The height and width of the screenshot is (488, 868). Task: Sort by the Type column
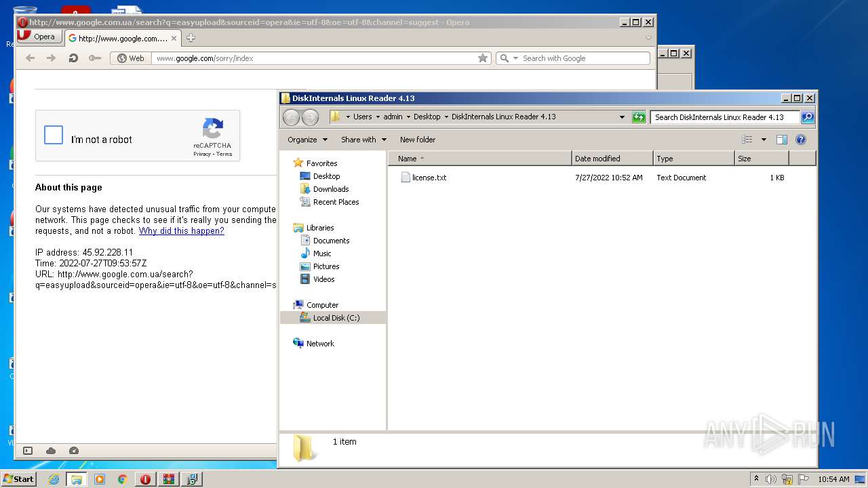[694, 159]
